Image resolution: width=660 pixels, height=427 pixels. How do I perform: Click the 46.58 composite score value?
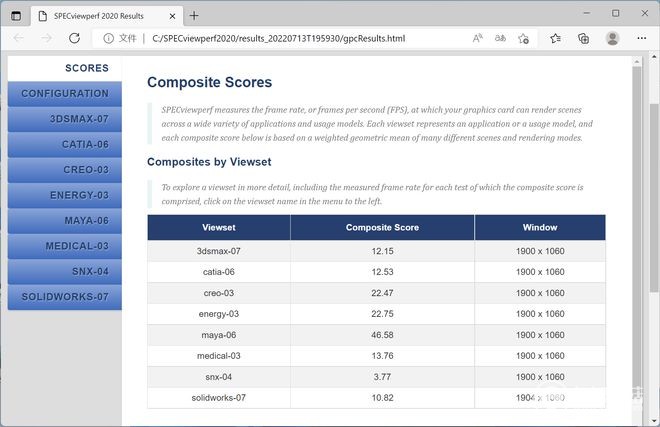(x=382, y=335)
